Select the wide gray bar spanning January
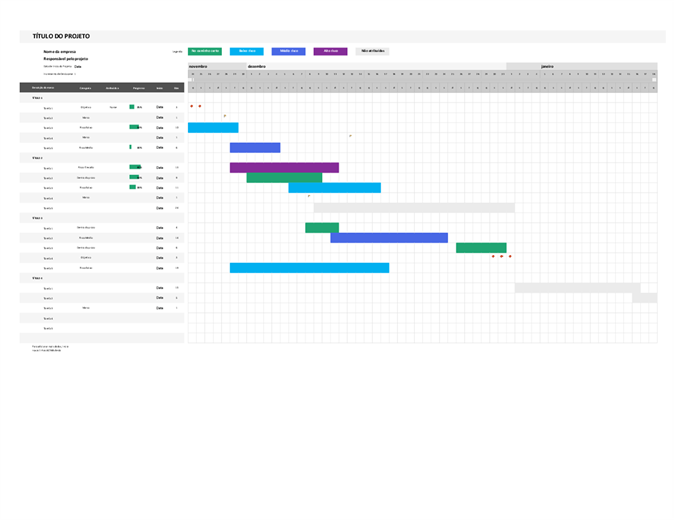The image size is (675, 520). point(578,288)
